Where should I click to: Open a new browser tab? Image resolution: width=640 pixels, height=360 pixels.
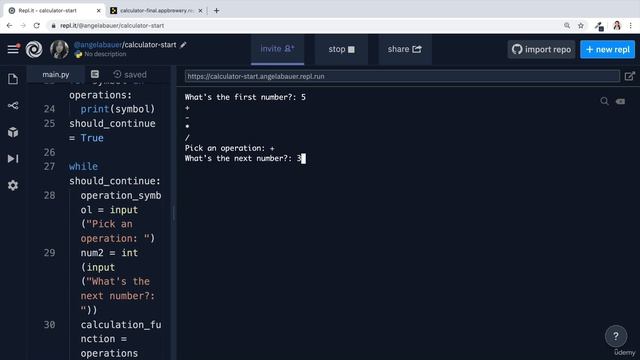[216, 11]
